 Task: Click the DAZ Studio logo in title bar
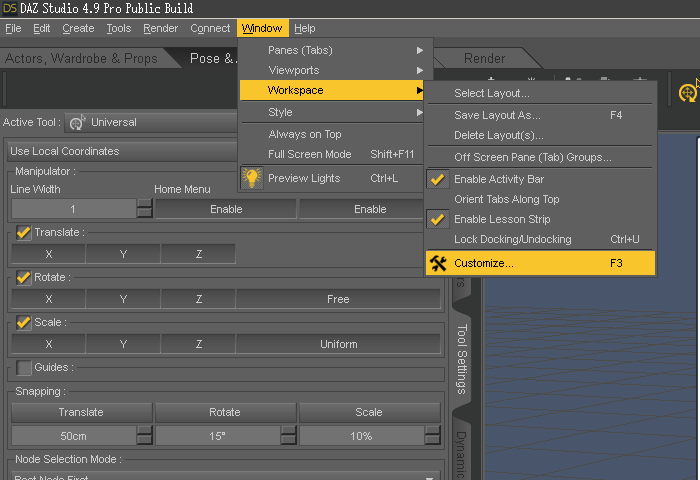[x=9, y=8]
